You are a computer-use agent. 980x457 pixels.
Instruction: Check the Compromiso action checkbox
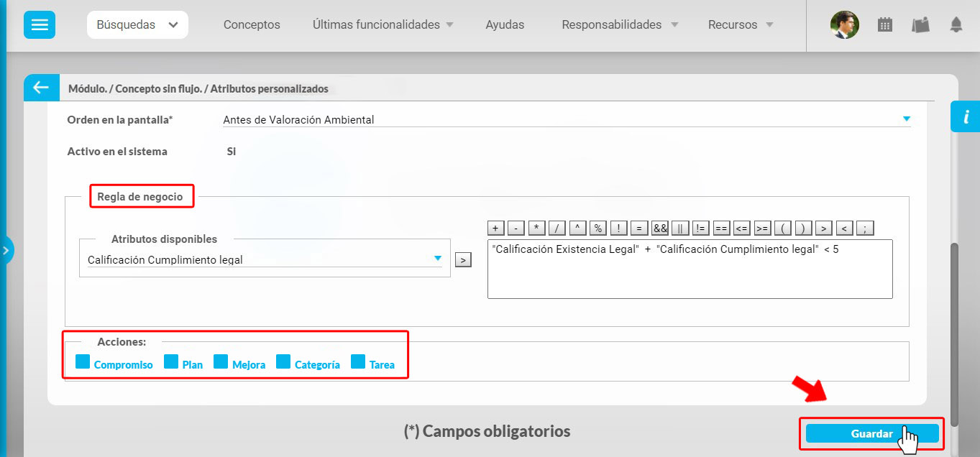[x=83, y=361]
